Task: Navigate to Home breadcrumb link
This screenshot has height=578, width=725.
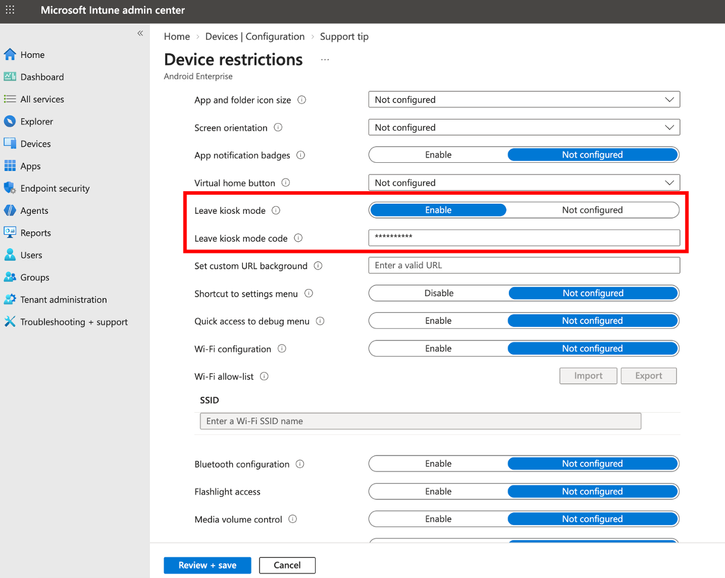Action: tap(177, 37)
